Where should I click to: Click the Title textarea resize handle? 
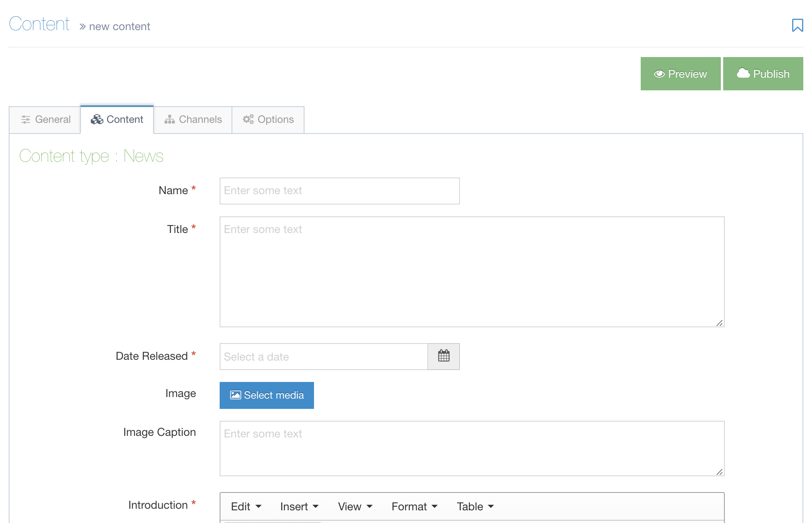pos(719,323)
